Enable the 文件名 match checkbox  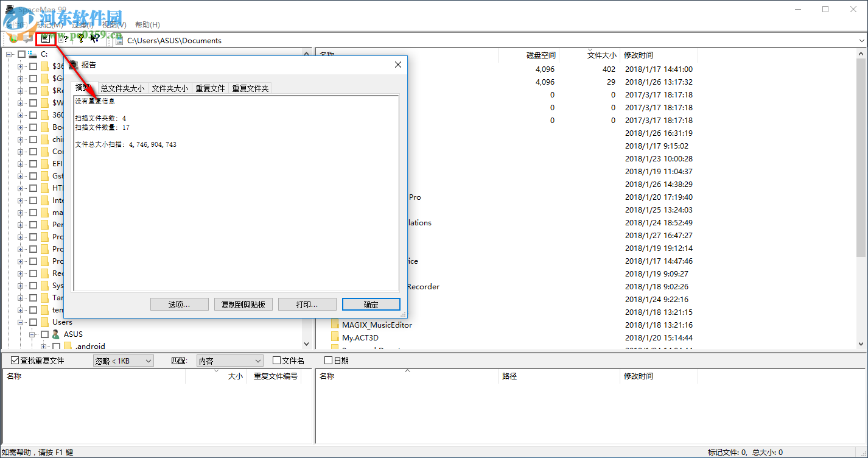click(277, 361)
